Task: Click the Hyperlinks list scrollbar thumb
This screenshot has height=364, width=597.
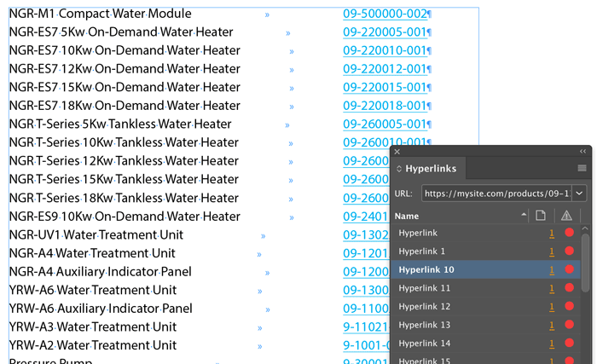Action: 585,263
